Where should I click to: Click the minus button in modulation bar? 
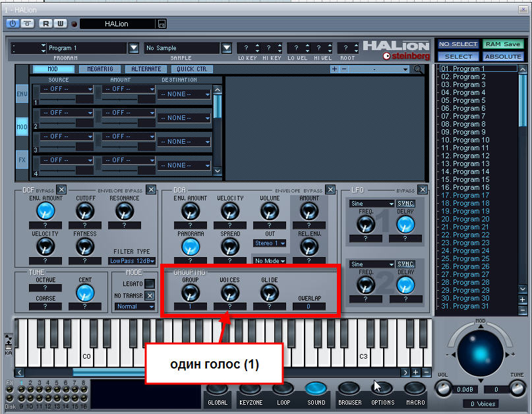[x=343, y=69]
